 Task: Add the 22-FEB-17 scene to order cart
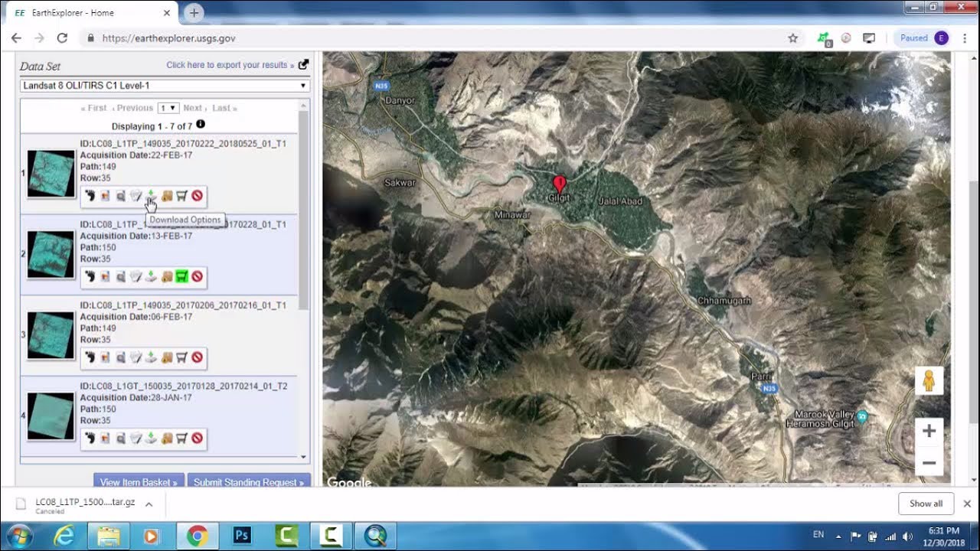(x=182, y=196)
